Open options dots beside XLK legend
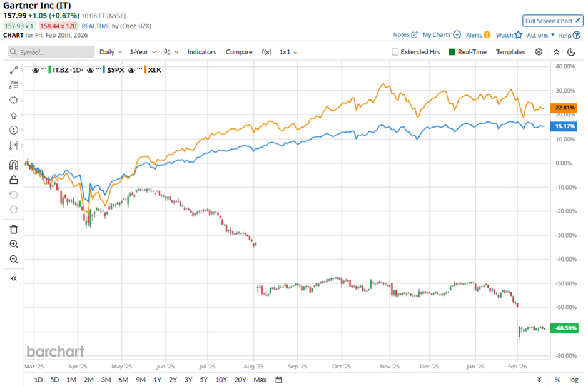 (139, 69)
